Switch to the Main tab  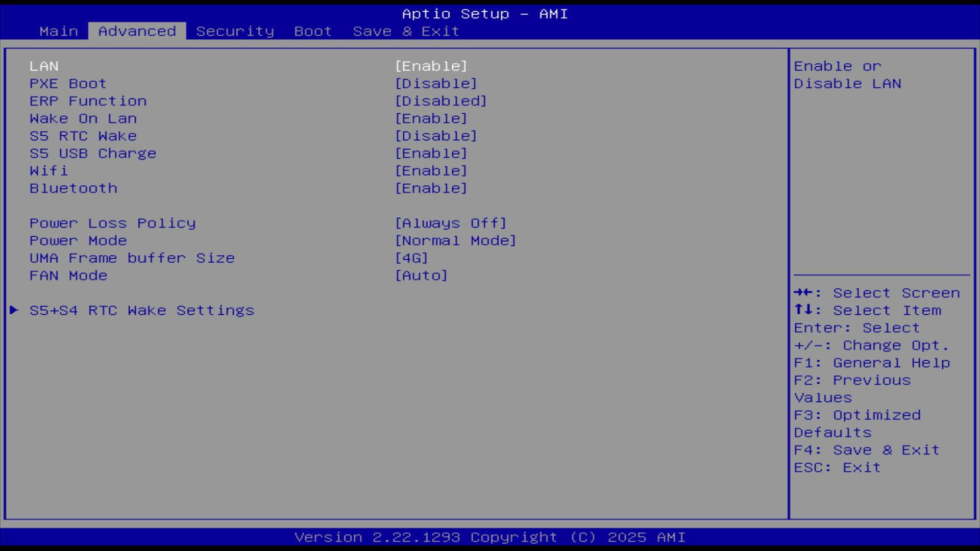[x=59, y=31]
